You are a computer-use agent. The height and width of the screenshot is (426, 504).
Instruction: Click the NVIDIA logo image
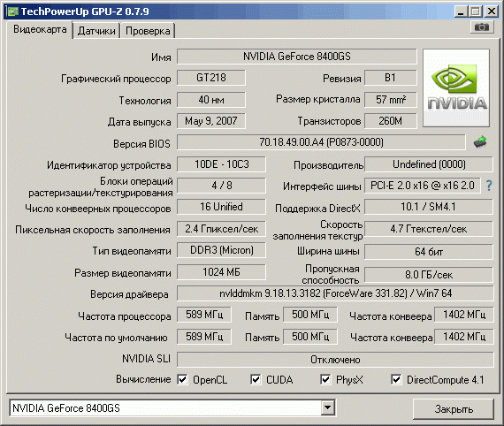point(456,87)
